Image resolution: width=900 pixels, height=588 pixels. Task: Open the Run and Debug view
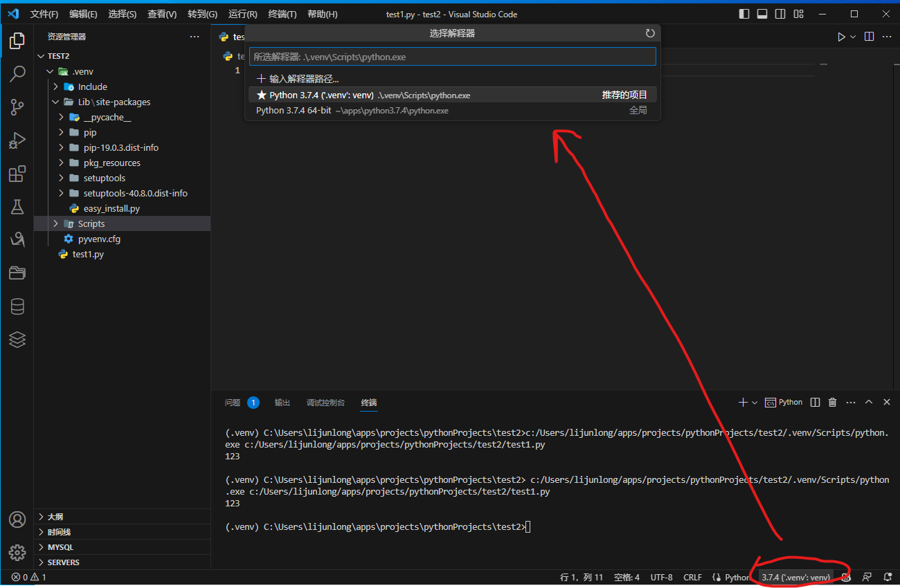pos(17,140)
